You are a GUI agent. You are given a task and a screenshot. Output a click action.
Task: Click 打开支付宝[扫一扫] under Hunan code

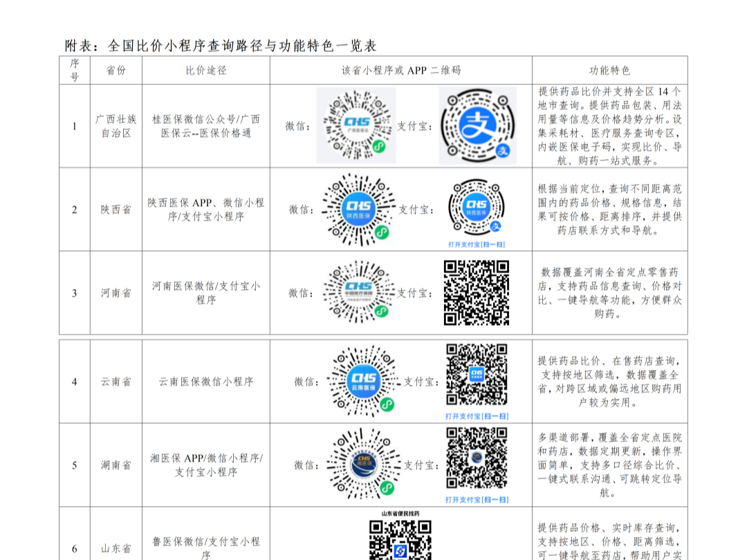pyautogui.click(x=477, y=500)
